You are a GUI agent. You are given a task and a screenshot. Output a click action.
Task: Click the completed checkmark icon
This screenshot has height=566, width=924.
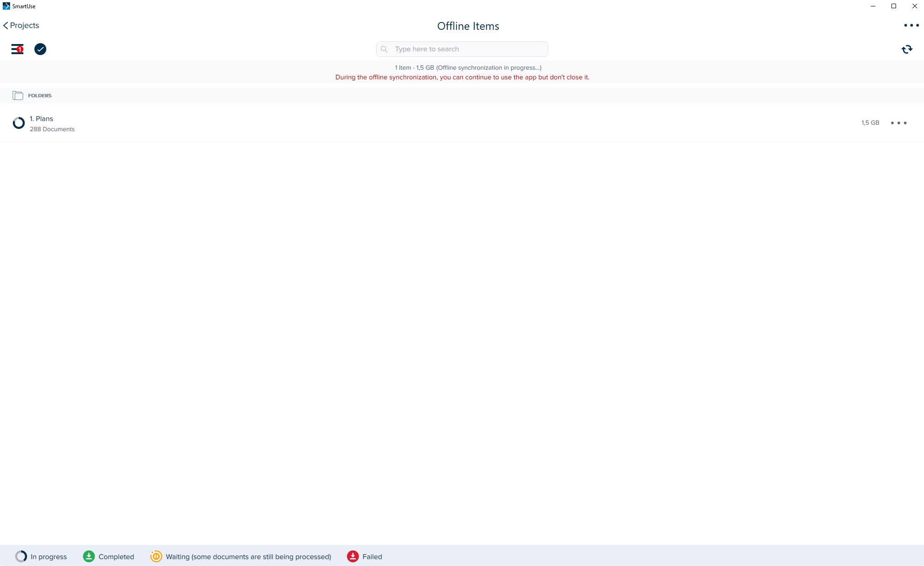[x=39, y=48]
